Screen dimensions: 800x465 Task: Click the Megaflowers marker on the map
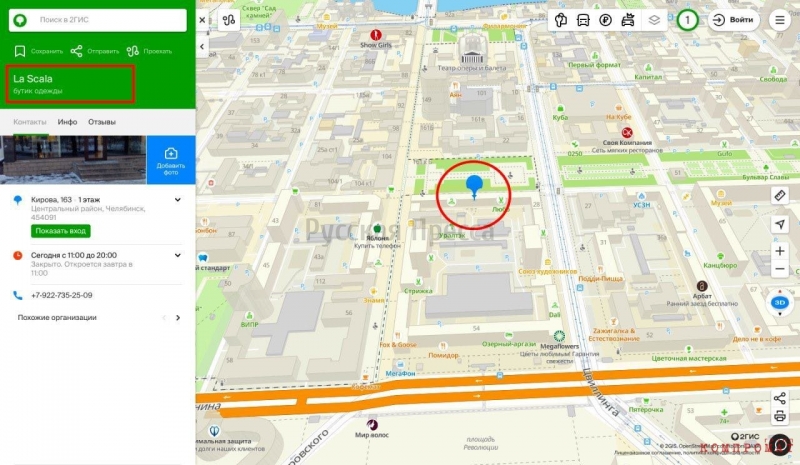(x=559, y=336)
